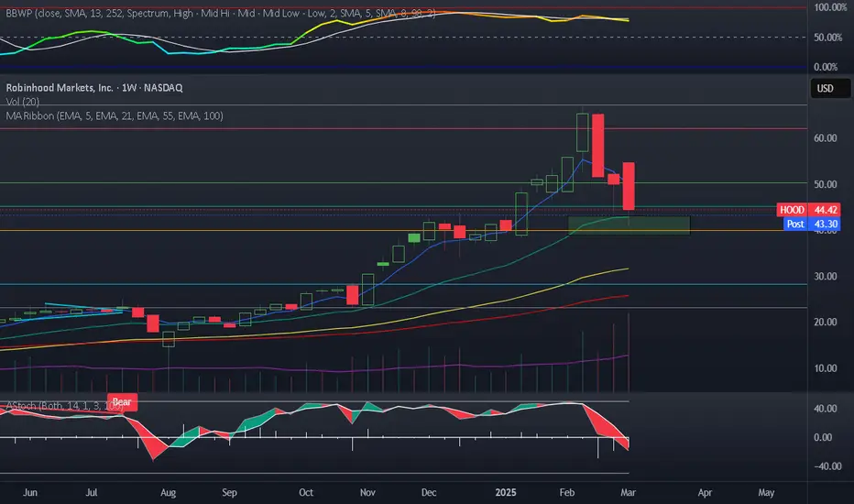Click the 0.00% BBWP axis label
This screenshot has width=854, height=504.
(x=826, y=67)
